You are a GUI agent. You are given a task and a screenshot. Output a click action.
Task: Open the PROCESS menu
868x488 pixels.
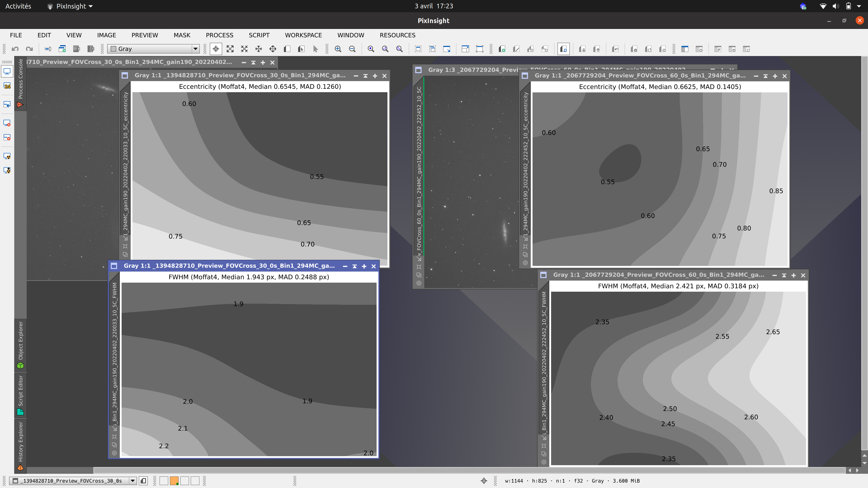[x=219, y=35]
